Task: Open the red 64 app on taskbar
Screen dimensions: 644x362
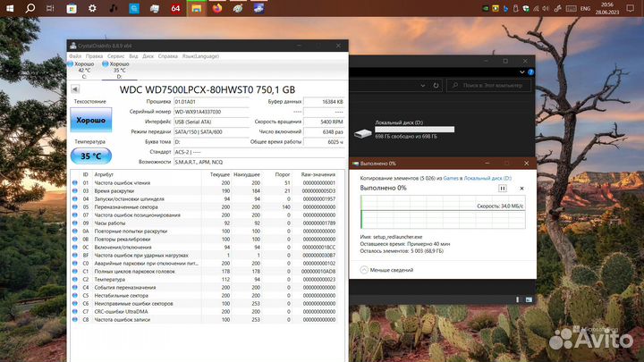Action: [x=175, y=8]
